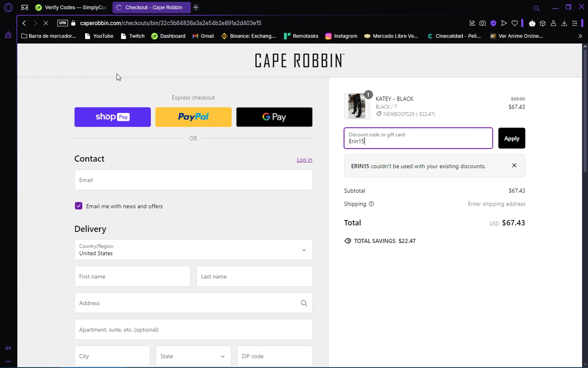This screenshot has height=368, width=588.
Task: Click the NEWBOOTS25 discount tag icon
Action: coord(379,114)
